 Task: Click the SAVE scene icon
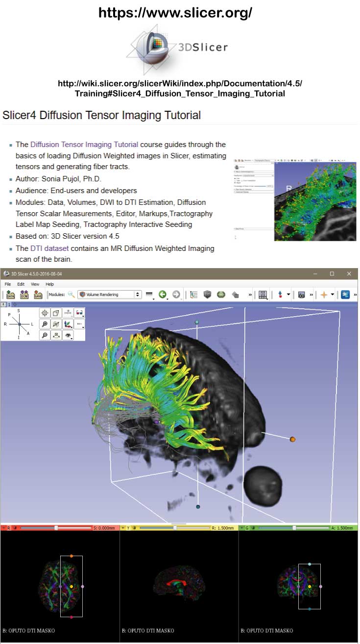[x=38, y=295]
